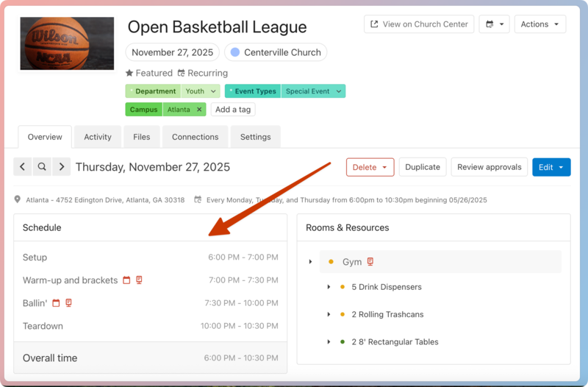Click the Duplicate button
This screenshot has width=588, height=387.
click(423, 167)
